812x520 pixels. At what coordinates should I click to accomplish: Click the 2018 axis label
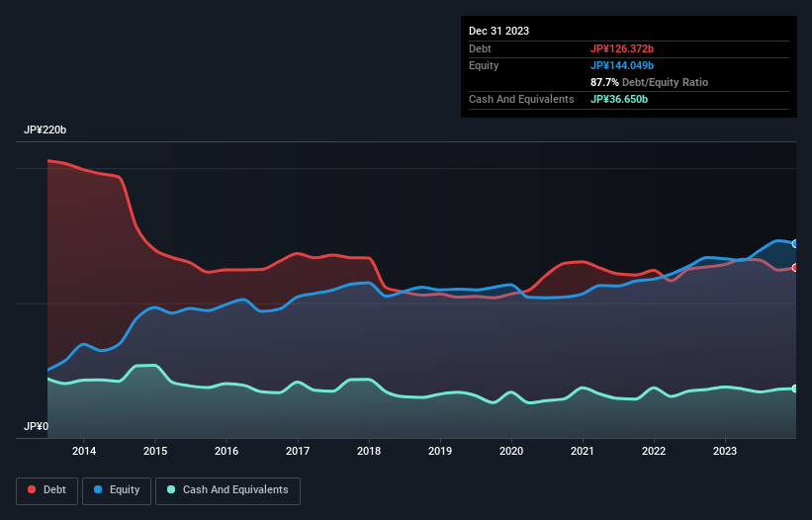(369, 451)
